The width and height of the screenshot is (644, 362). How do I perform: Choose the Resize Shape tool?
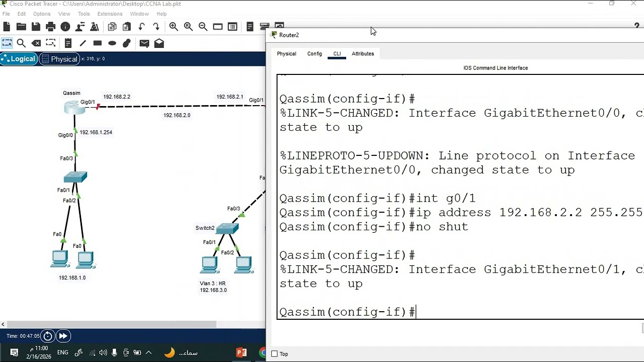tap(50, 43)
